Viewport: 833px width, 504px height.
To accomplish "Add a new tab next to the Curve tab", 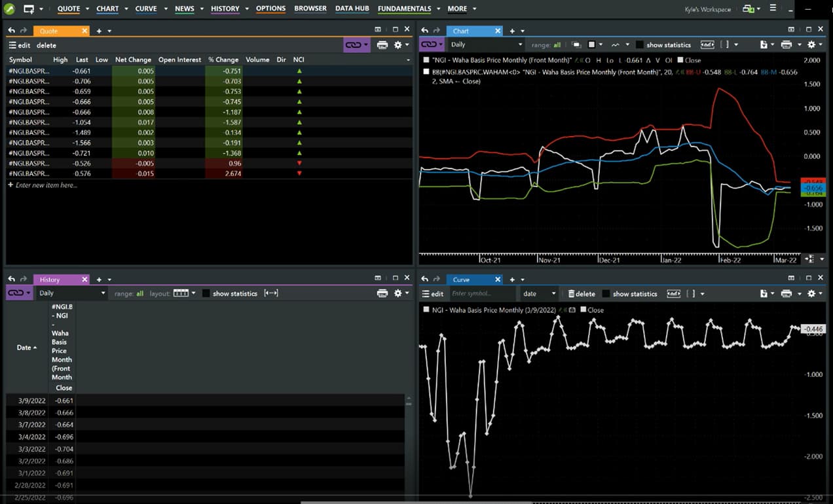I will click(x=513, y=279).
